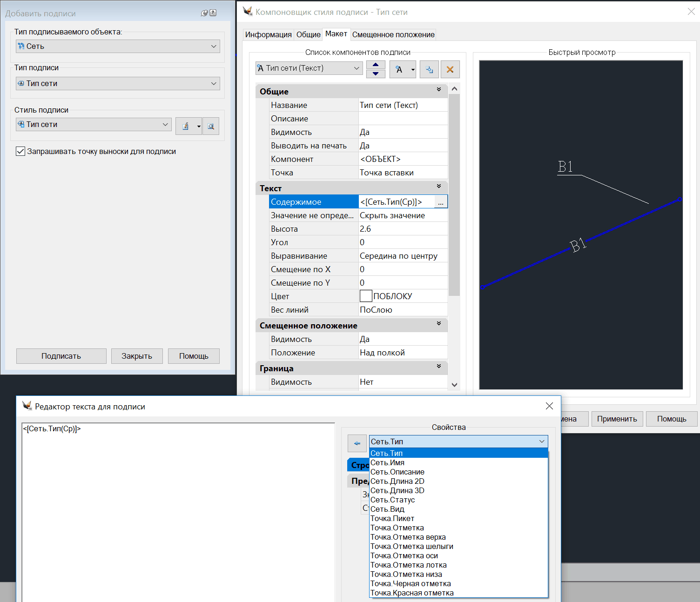Click the Выравнивание value Середина по центру

coord(403,256)
